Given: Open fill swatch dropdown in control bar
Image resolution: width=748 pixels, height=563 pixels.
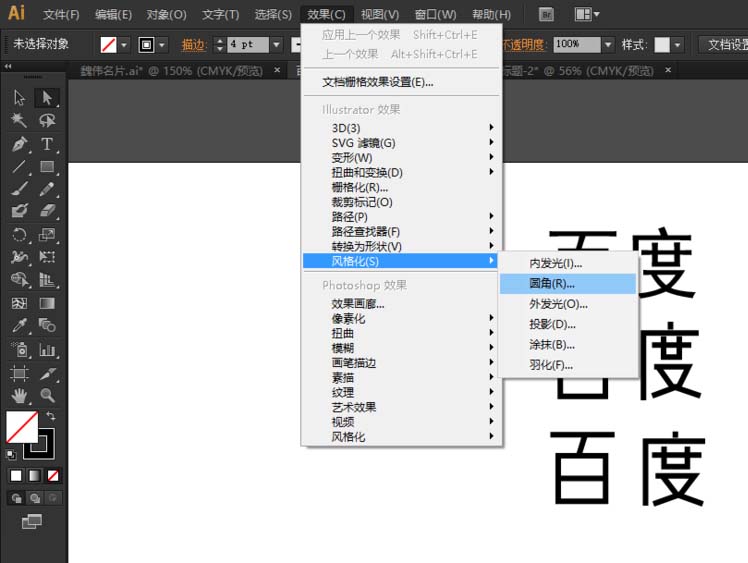Looking at the screenshot, I should (124, 45).
